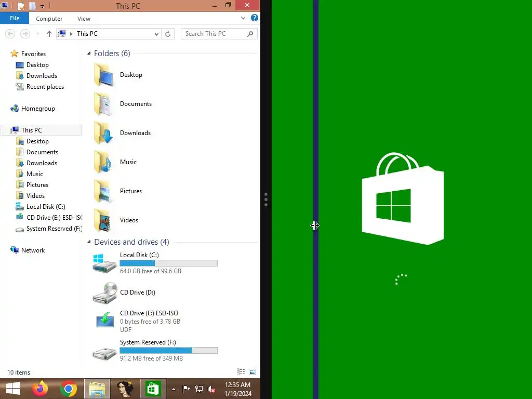Select the CD Drive (D:) disc icon
This screenshot has width=532, height=399.
104,292
